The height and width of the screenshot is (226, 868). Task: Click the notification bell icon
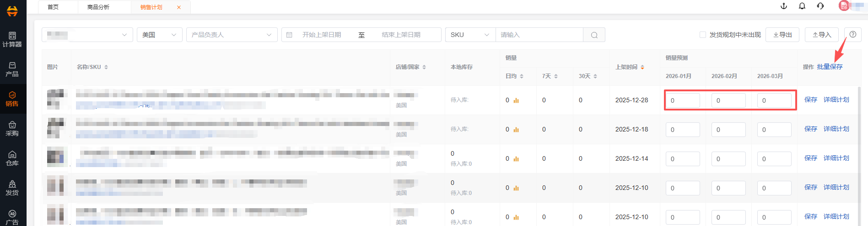pyautogui.click(x=802, y=6)
